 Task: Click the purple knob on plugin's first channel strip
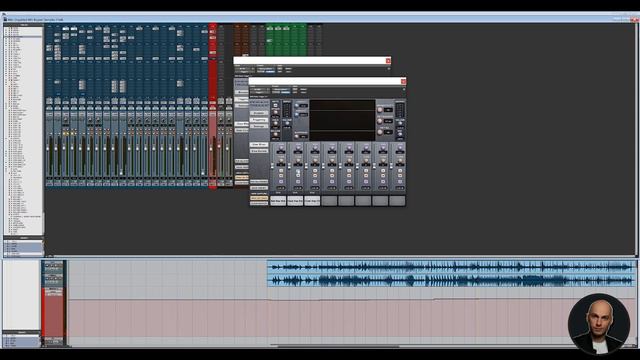point(281,147)
